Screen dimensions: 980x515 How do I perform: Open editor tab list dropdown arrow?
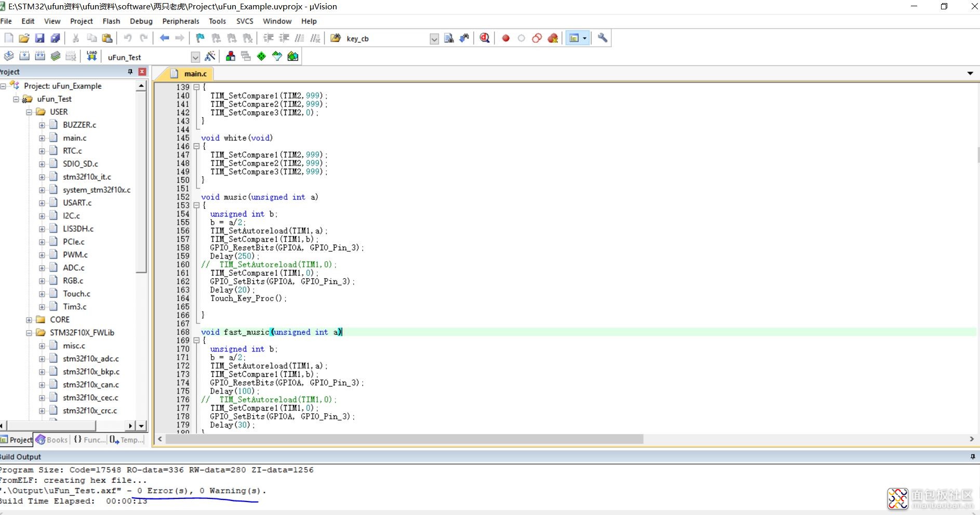tap(970, 73)
